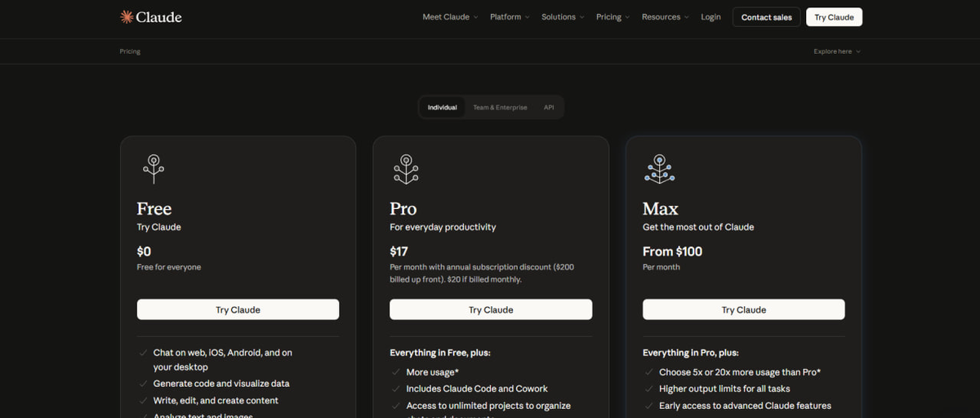Open the Pricing dropdown in header

coord(612,17)
